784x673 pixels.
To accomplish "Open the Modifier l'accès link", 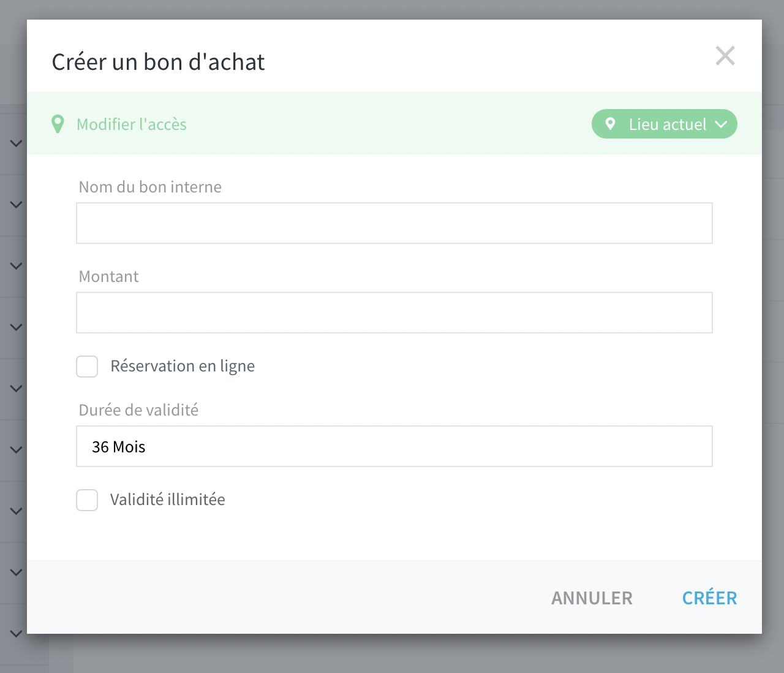I will pyautogui.click(x=131, y=124).
